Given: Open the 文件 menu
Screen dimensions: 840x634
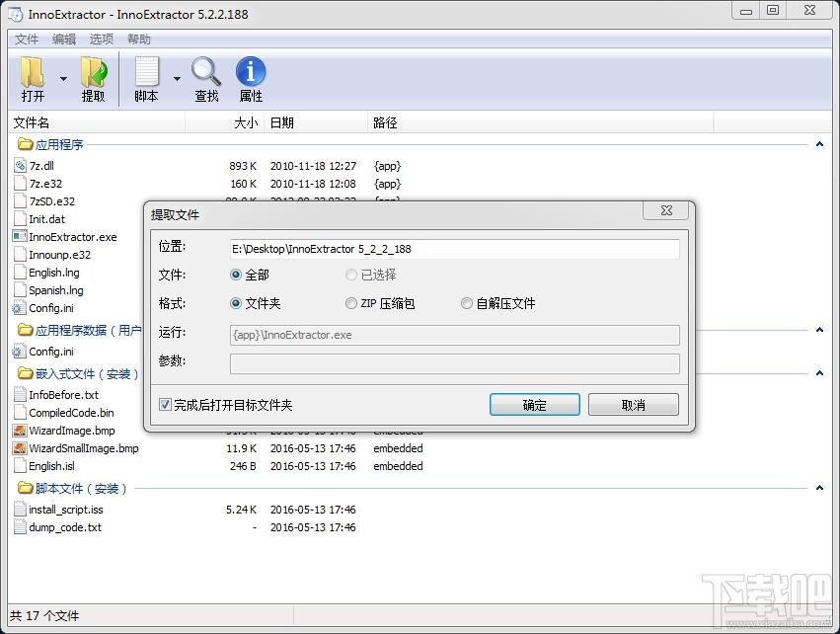Looking at the screenshot, I should pyautogui.click(x=27, y=40).
